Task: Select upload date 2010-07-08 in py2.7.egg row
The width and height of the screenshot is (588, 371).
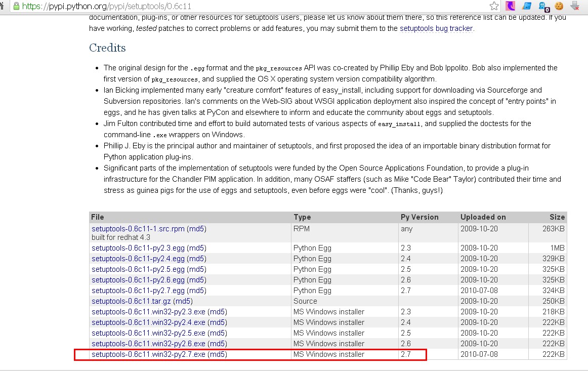Action: [x=479, y=291]
